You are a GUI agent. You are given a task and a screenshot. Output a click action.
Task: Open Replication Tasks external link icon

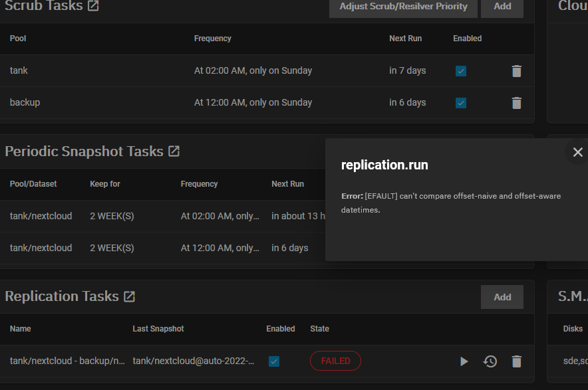click(129, 296)
